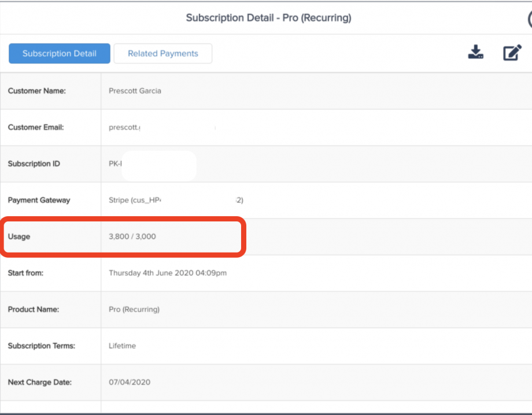Image resolution: width=532 pixels, height=415 pixels.
Task: Click the Payment Gateway field label
Action: coord(39,200)
